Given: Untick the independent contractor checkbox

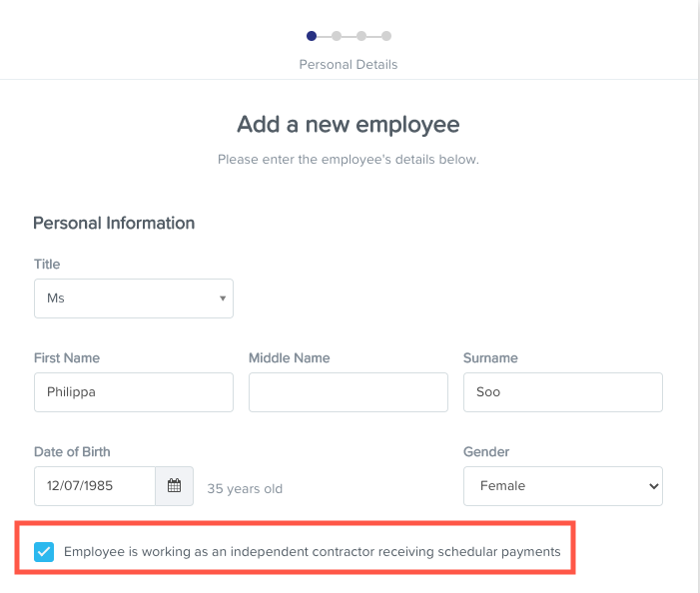Looking at the screenshot, I should pyautogui.click(x=44, y=551).
